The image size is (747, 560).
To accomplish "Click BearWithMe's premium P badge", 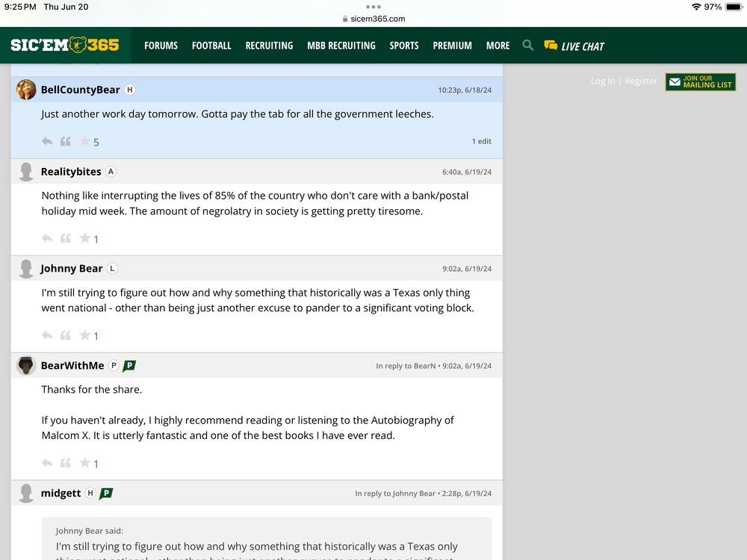I will 129,366.
